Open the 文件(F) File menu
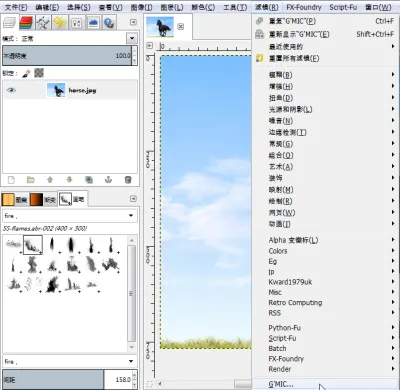 (x=16, y=7)
